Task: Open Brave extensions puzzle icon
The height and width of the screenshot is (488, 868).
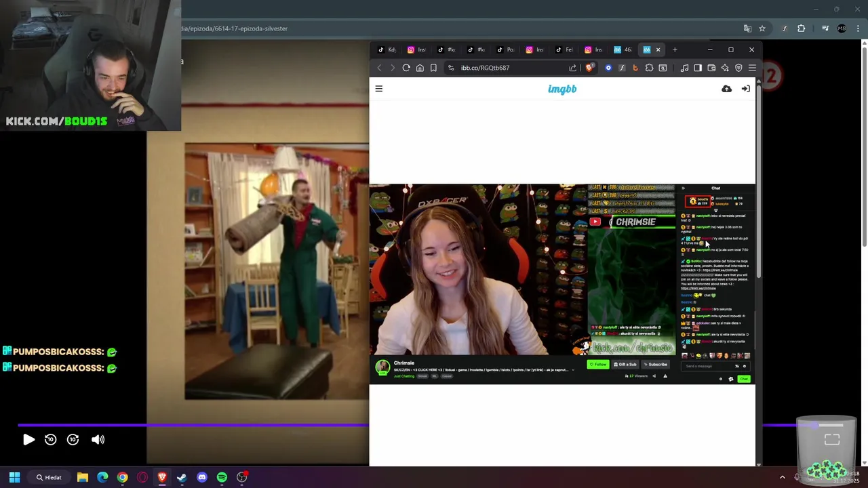Action: (649, 68)
